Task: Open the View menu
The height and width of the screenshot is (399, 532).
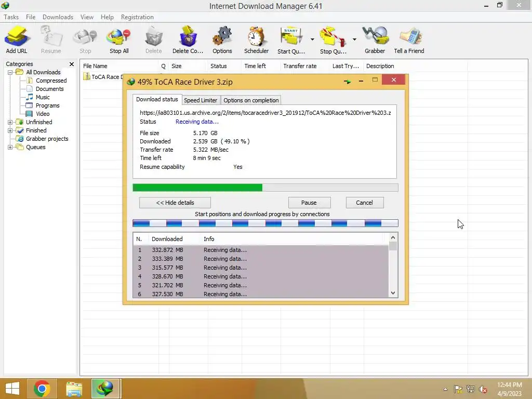Action: coord(87,17)
